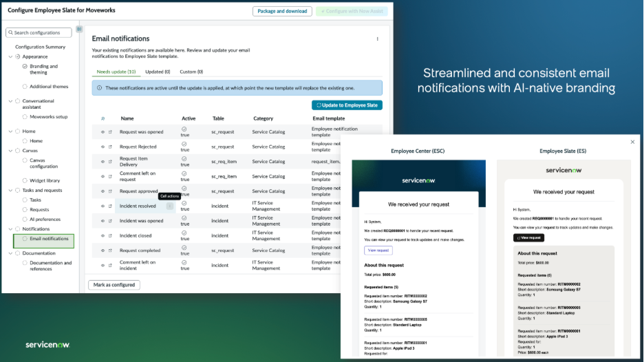Open Widget library item
Image resolution: width=644 pixels, height=362 pixels.
(x=44, y=180)
